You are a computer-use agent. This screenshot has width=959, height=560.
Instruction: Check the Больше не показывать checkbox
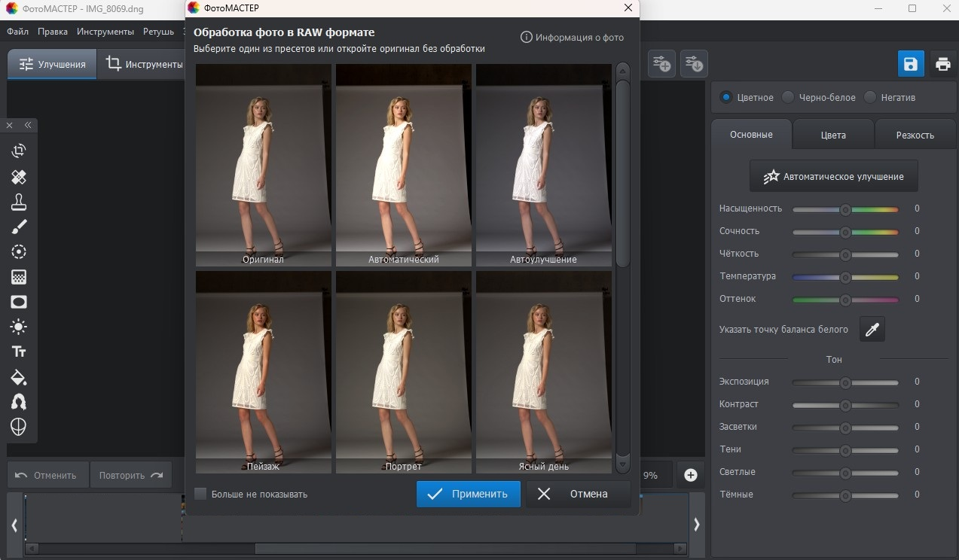coord(200,494)
